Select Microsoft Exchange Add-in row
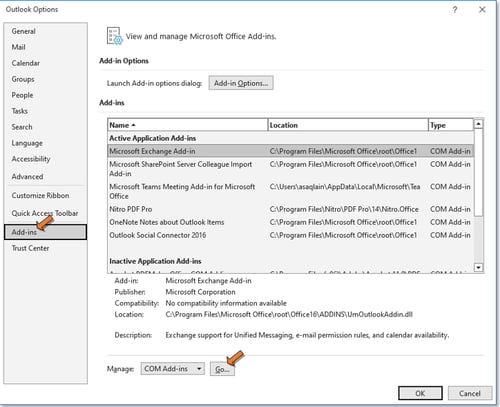 point(290,151)
